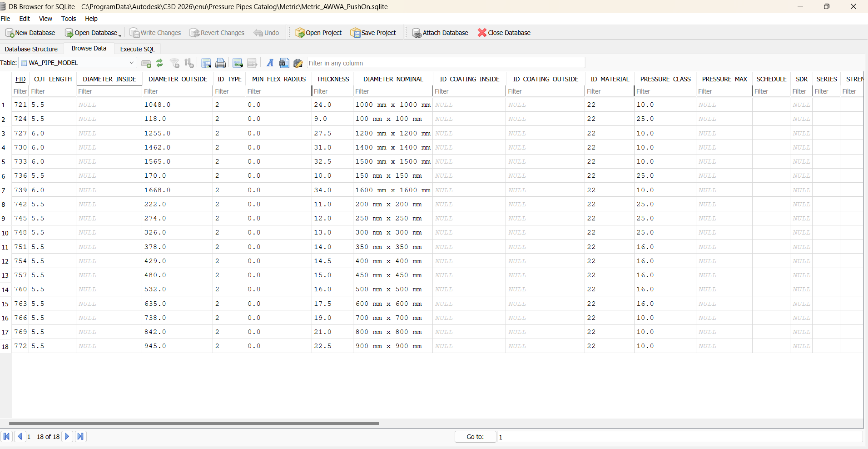Sort by the DIAMETER_OUTSIDE column header
This screenshot has width=868, height=449.
pos(178,79)
